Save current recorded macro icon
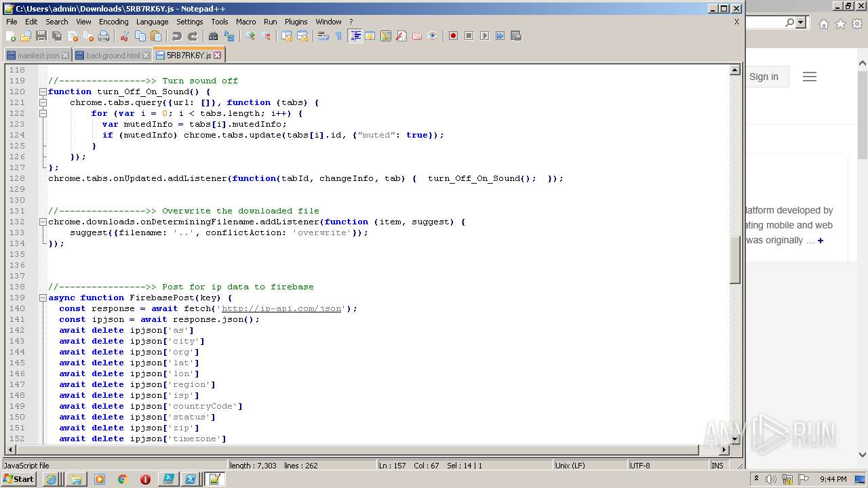The width and height of the screenshot is (868, 488). (x=515, y=36)
